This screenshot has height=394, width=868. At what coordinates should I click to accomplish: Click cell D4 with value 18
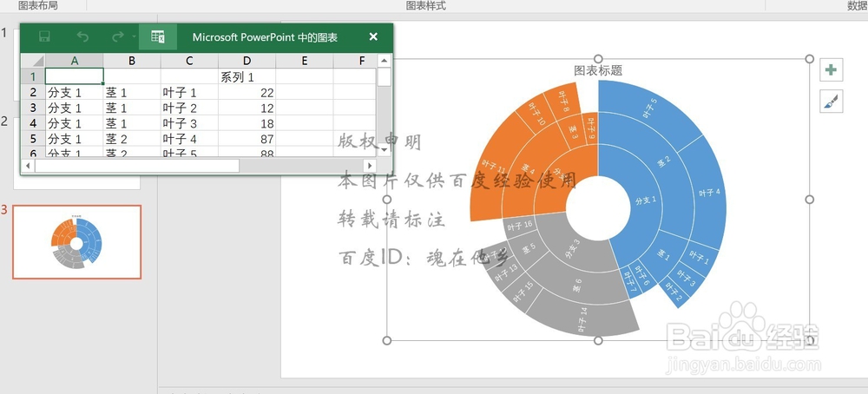(247, 123)
